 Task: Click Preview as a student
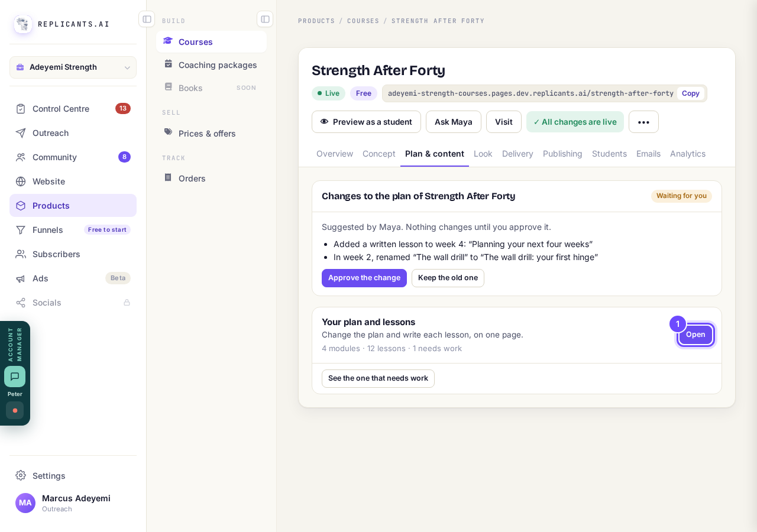pyautogui.click(x=366, y=122)
